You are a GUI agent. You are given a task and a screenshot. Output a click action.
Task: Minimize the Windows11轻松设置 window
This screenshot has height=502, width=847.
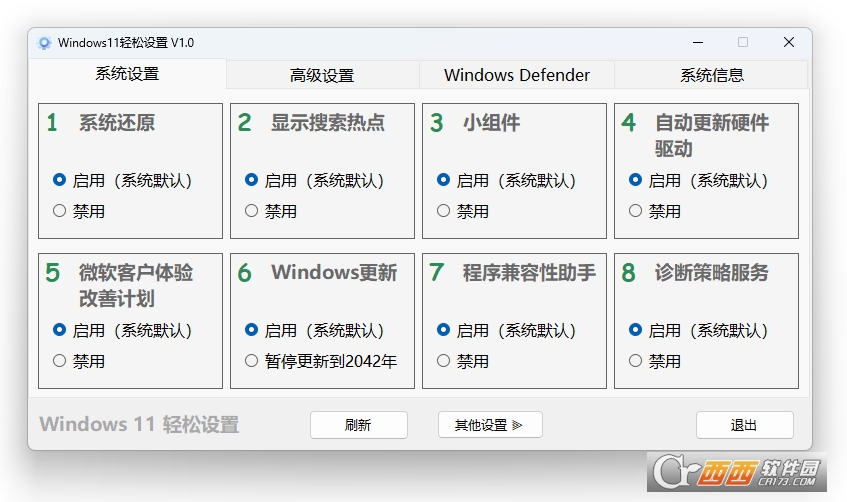coord(698,42)
